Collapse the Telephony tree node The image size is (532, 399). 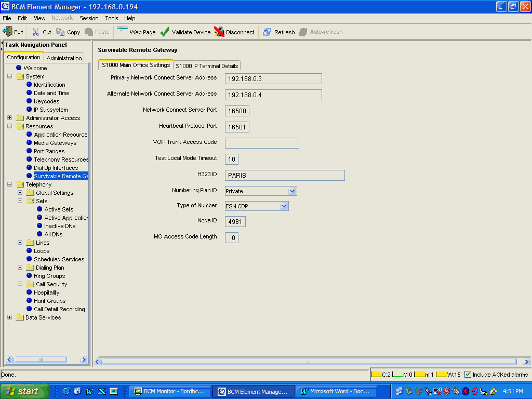click(9, 184)
